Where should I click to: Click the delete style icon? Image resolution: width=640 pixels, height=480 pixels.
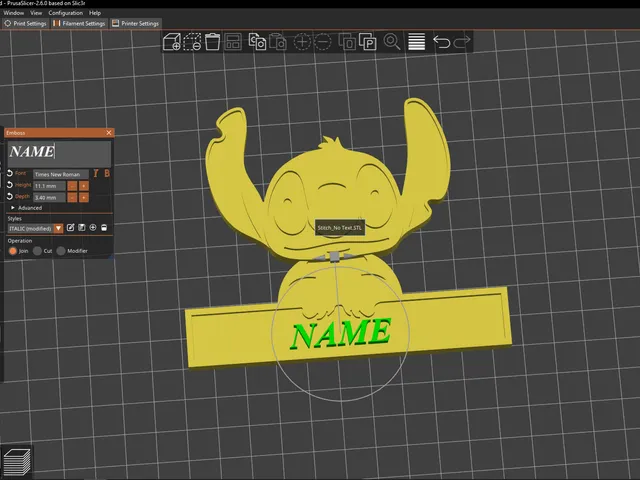104,228
